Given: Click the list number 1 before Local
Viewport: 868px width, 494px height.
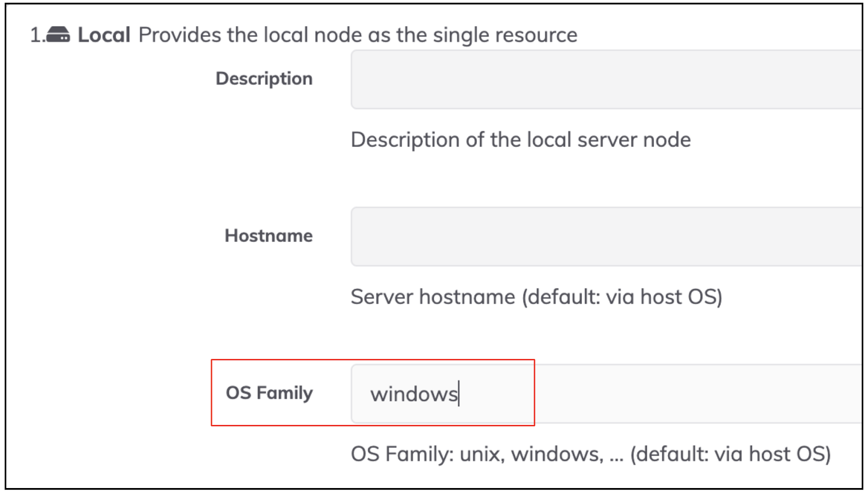Looking at the screenshot, I should pyautogui.click(x=37, y=35).
